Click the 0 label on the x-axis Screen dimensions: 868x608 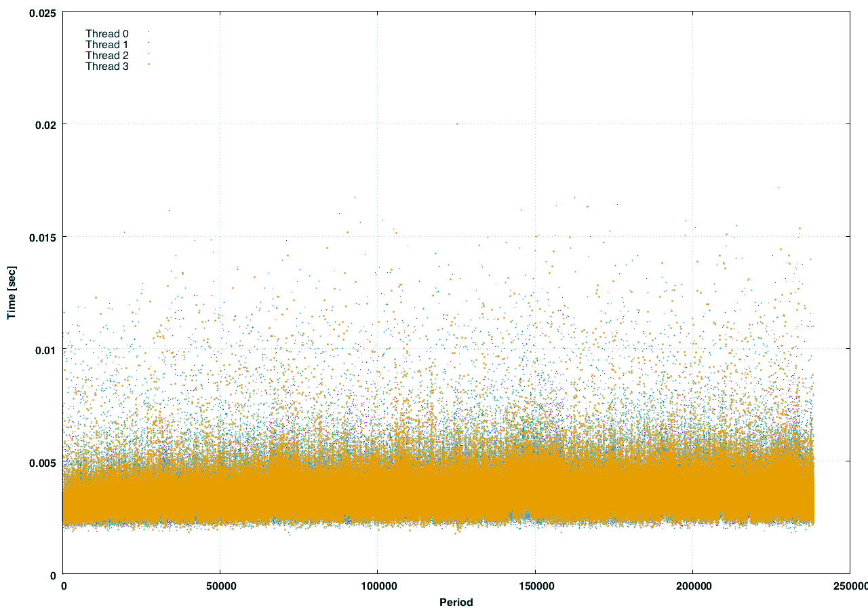tap(63, 586)
